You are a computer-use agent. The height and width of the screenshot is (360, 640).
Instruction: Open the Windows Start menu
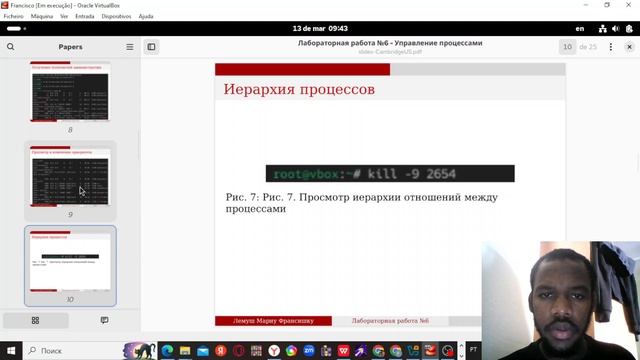(x=11, y=351)
